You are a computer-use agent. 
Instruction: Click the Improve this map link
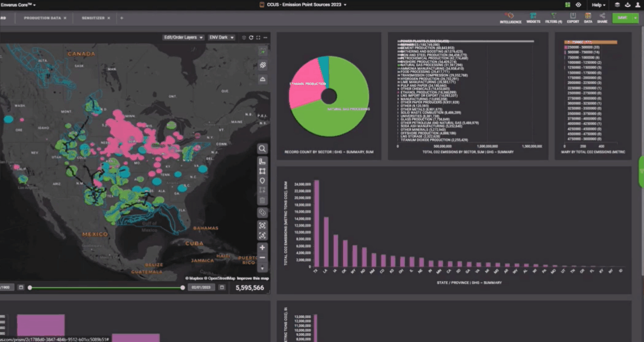point(253,278)
